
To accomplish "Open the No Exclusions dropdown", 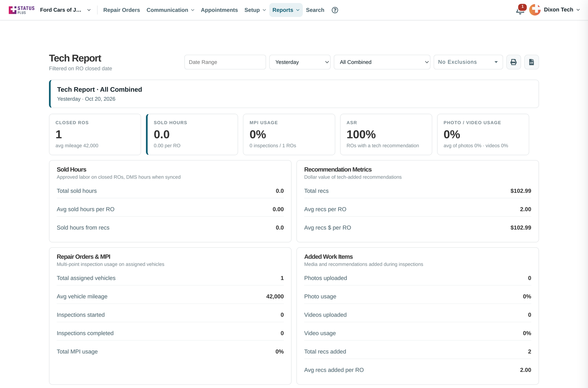I will [x=468, y=62].
